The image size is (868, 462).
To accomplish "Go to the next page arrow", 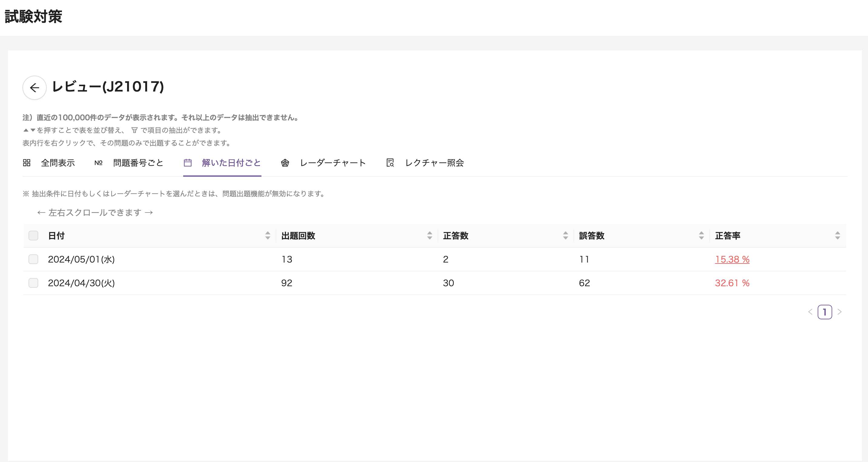I will coord(839,312).
